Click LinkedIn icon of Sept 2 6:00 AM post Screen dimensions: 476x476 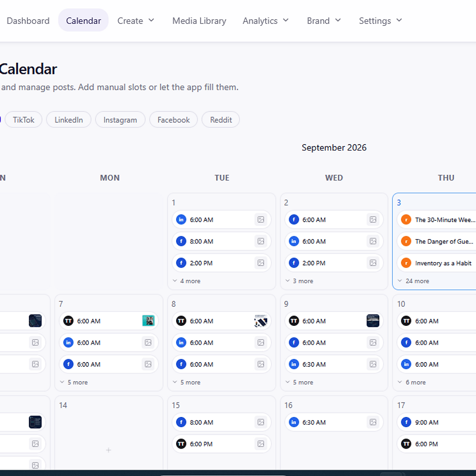coord(294,241)
